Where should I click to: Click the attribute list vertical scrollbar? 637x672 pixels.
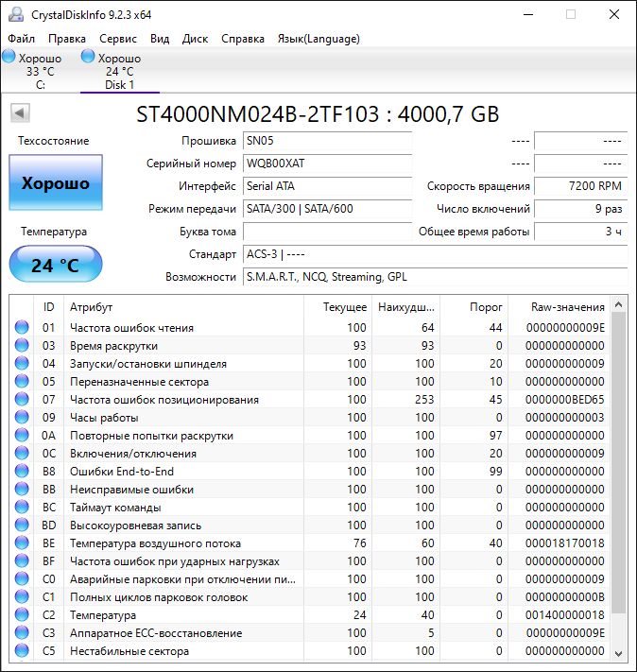[619, 473]
